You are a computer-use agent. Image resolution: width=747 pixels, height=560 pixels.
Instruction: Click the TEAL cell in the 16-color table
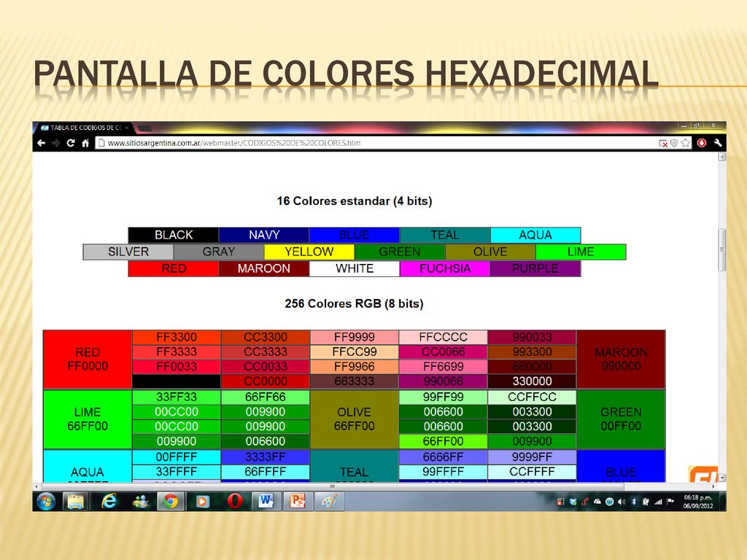[x=445, y=235]
